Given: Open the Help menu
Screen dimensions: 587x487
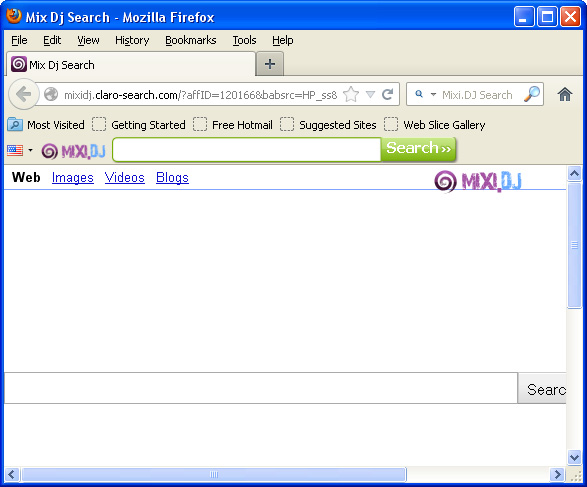Looking at the screenshot, I should point(283,40).
